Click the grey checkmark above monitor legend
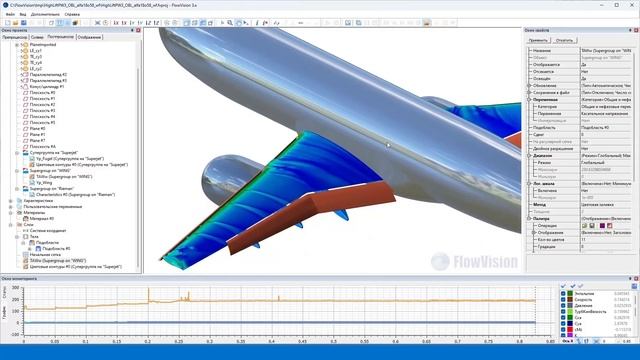Screen dimensions: 640x360 coord(581,286)
